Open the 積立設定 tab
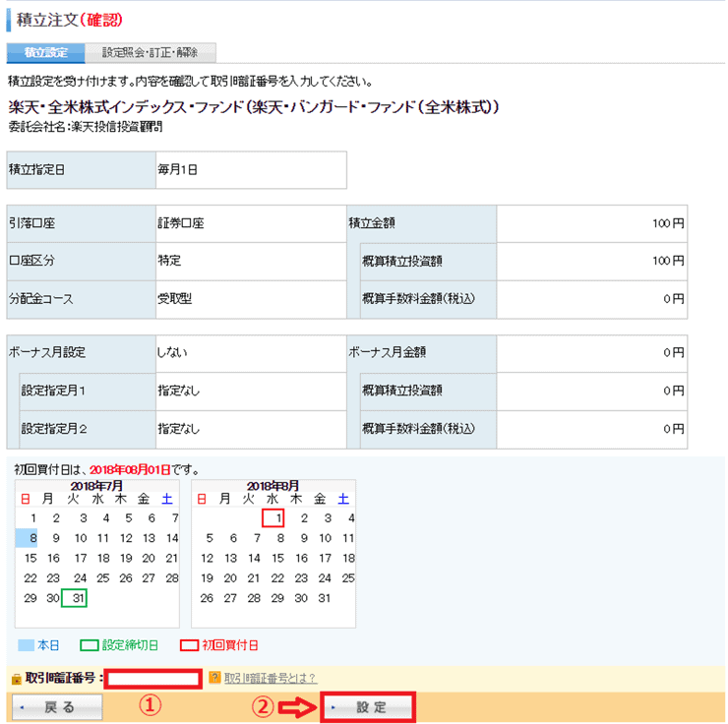The image size is (728, 724). coord(45,52)
